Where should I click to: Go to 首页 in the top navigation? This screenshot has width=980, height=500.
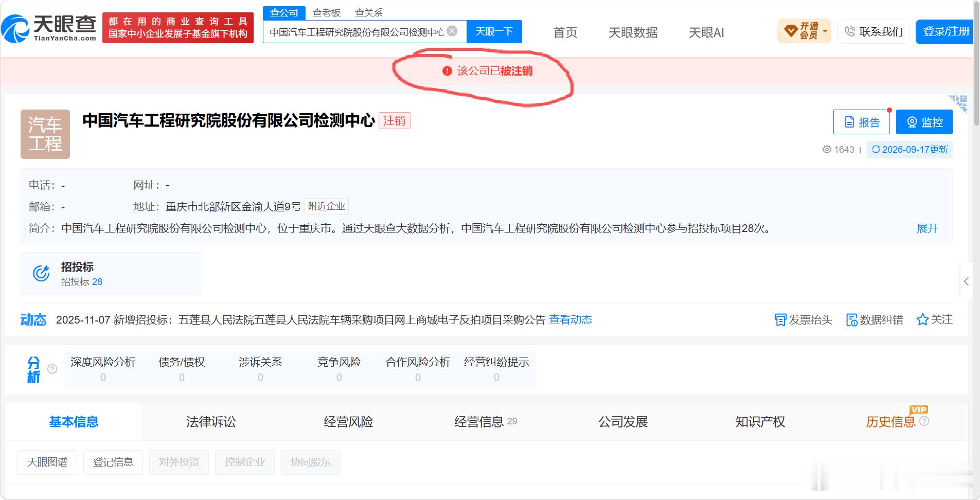point(565,32)
